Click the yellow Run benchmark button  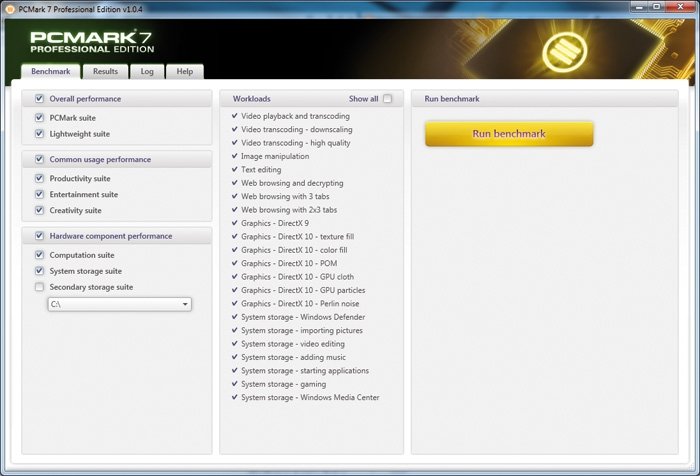tap(509, 134)
